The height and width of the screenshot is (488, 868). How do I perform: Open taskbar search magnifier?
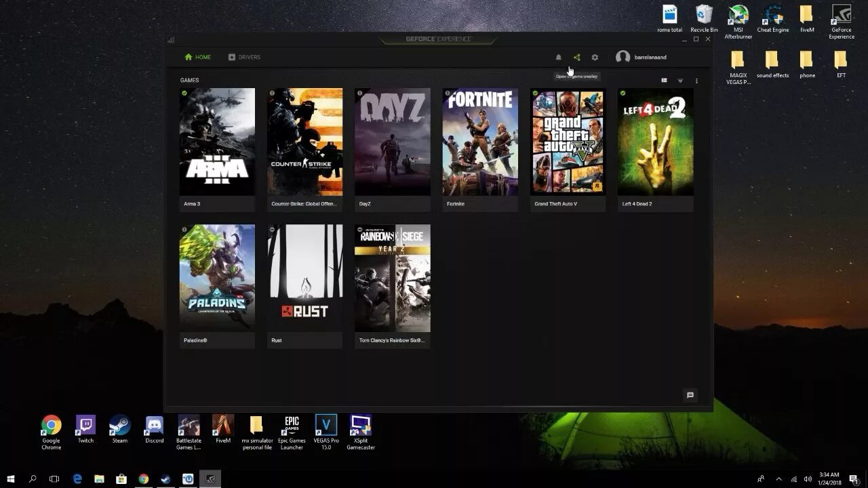33,479
